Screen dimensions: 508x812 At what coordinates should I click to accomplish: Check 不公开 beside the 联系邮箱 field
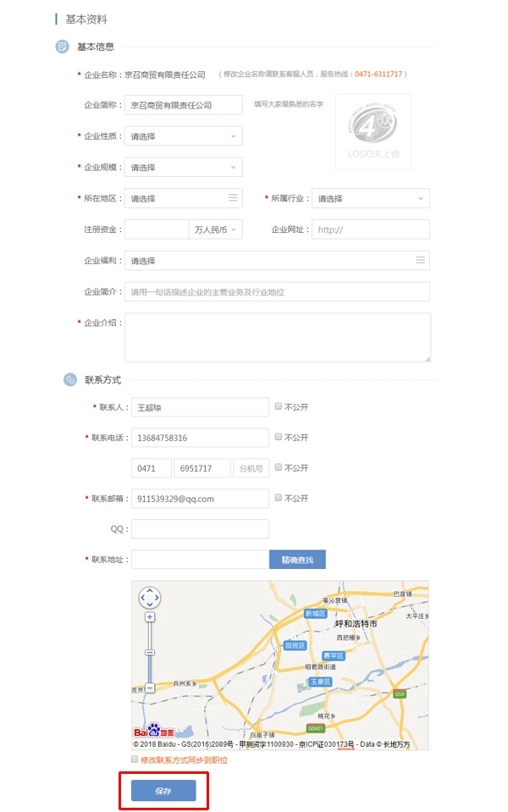point(279,498)
